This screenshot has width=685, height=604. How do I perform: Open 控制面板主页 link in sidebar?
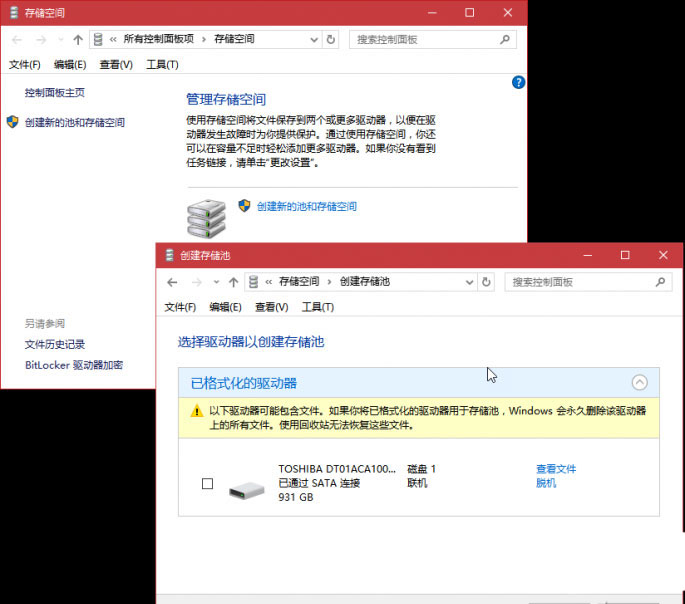(x=55, y=92)
